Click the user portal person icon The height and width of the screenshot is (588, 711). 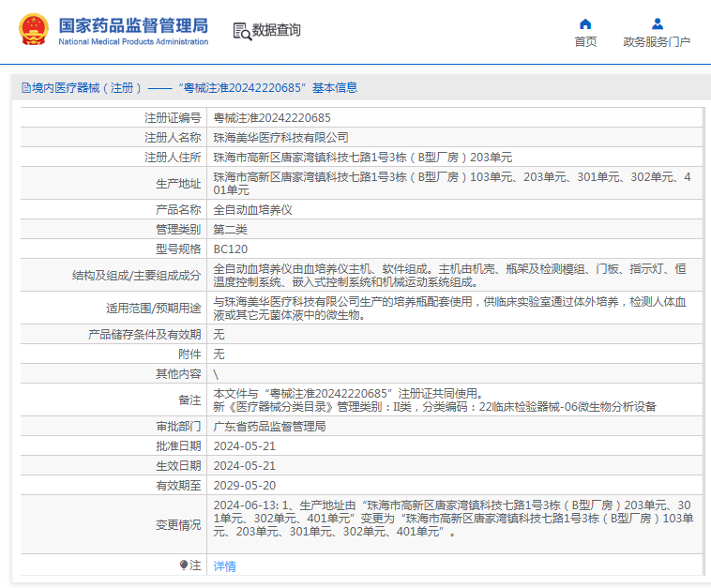click(657, 23)
